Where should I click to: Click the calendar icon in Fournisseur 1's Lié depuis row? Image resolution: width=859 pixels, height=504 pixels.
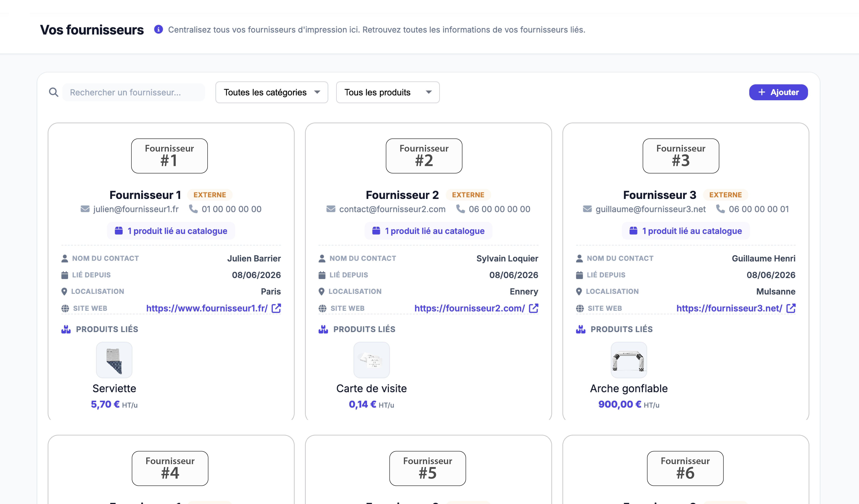64,275
